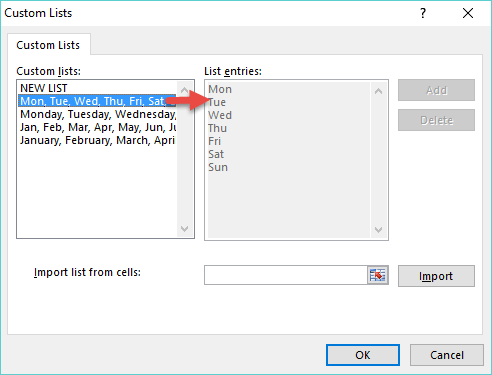492x375 pixels.
Task: Click the range selector icon beside import field
Action: pyautogui.click(x=377, y=275)
